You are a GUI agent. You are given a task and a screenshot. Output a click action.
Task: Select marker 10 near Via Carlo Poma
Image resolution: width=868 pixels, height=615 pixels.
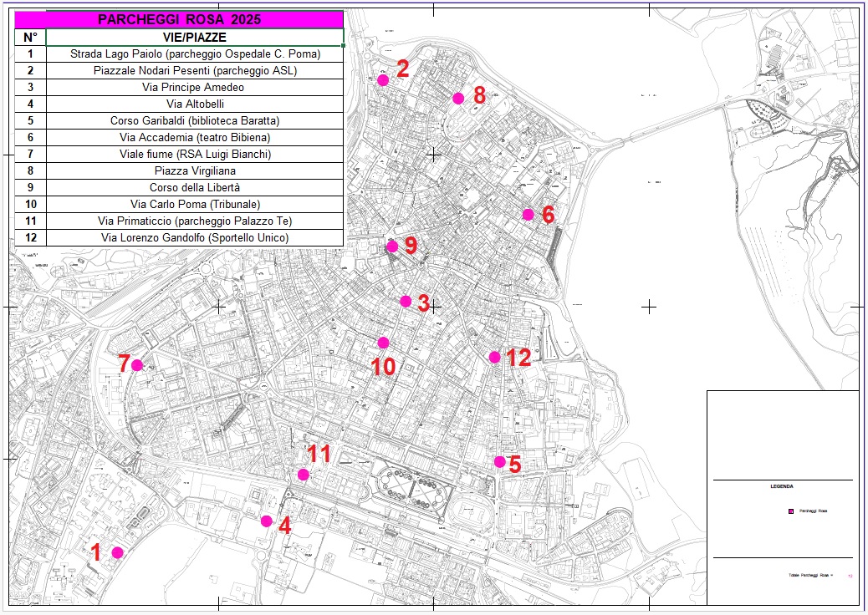pos(385,341)
